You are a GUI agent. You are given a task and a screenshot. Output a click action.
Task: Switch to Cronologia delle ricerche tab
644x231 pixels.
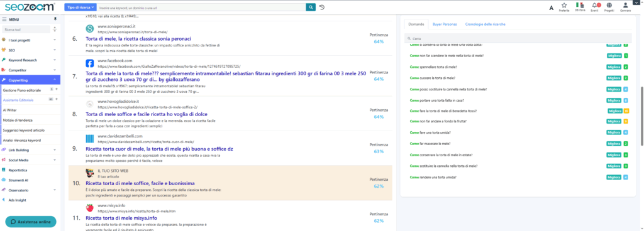point(485,24)
